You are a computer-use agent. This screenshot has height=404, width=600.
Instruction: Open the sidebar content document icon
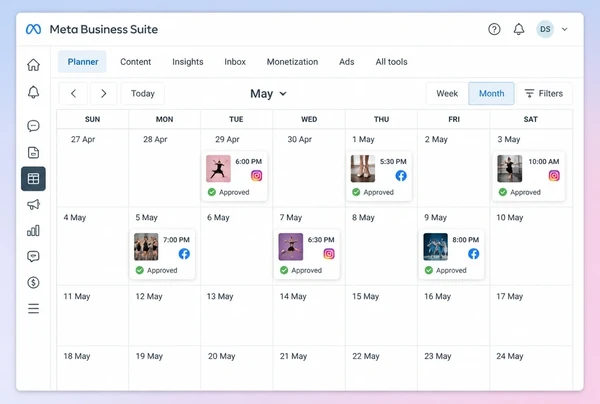33,152
